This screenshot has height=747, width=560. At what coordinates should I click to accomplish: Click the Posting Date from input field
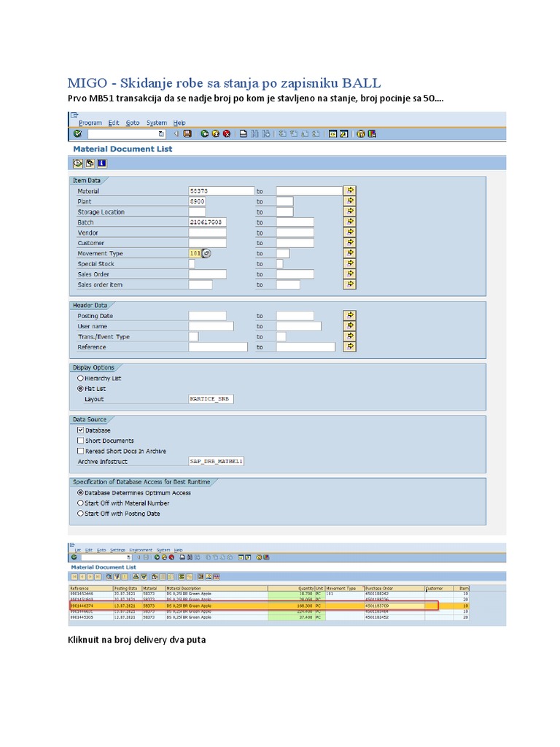point(207,316)
